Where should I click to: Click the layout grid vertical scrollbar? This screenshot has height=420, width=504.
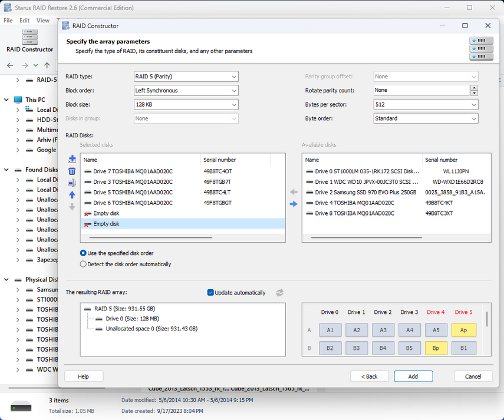(x=487, y=319)
